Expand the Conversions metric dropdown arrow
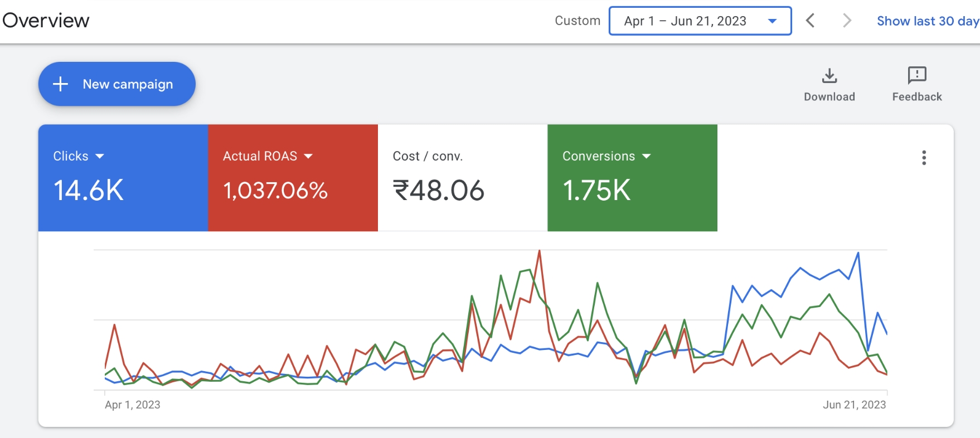 [x=647, y=157]
